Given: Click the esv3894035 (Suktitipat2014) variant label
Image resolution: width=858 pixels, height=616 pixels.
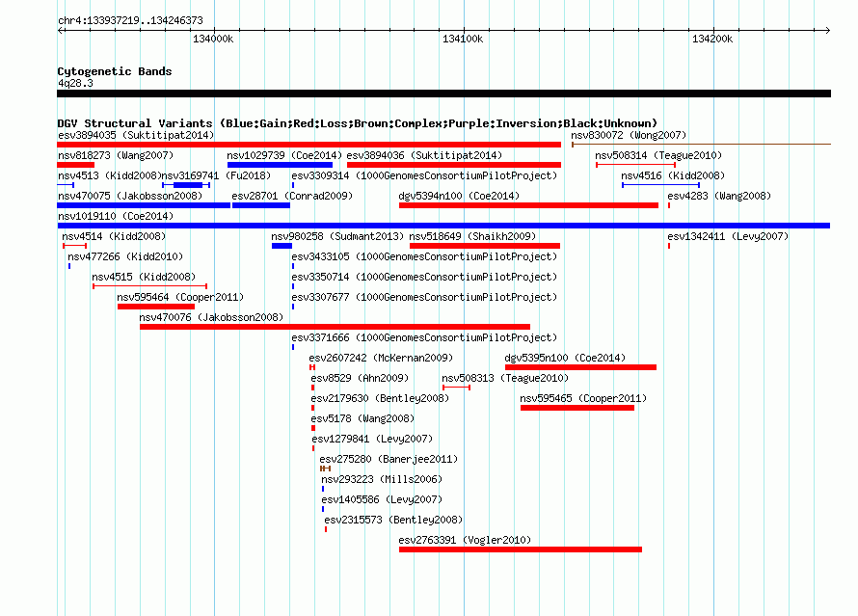Looking at the screenshot, I should pyautogui.click(x=136, y=135).
